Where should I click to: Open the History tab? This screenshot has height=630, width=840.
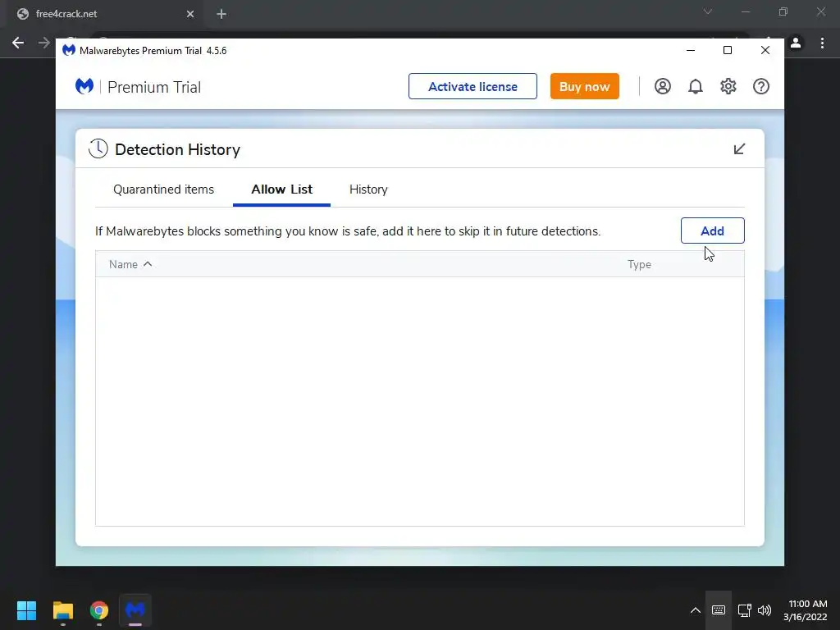coord(368,189)
